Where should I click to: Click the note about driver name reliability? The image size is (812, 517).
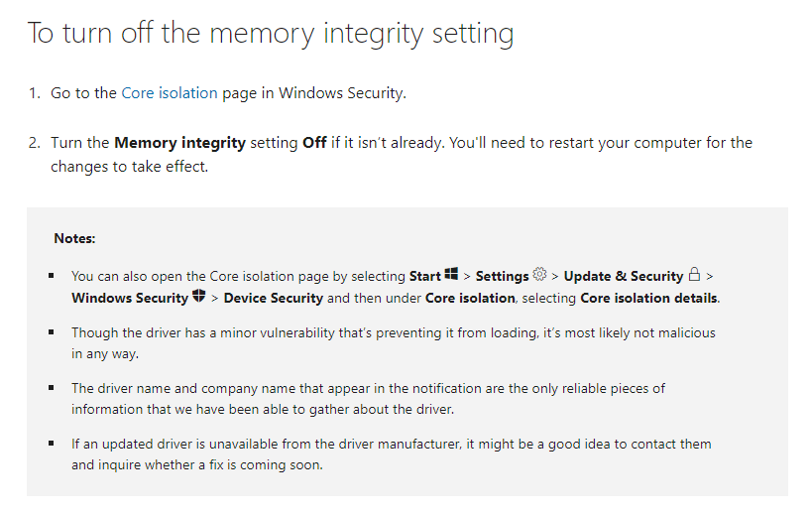coord(368,398)
